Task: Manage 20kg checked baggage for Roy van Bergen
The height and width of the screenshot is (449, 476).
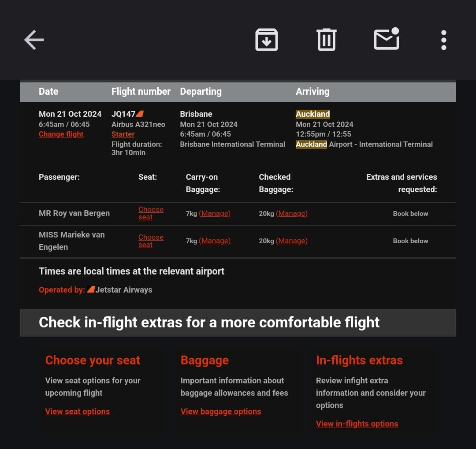Action: pos(292,213)
